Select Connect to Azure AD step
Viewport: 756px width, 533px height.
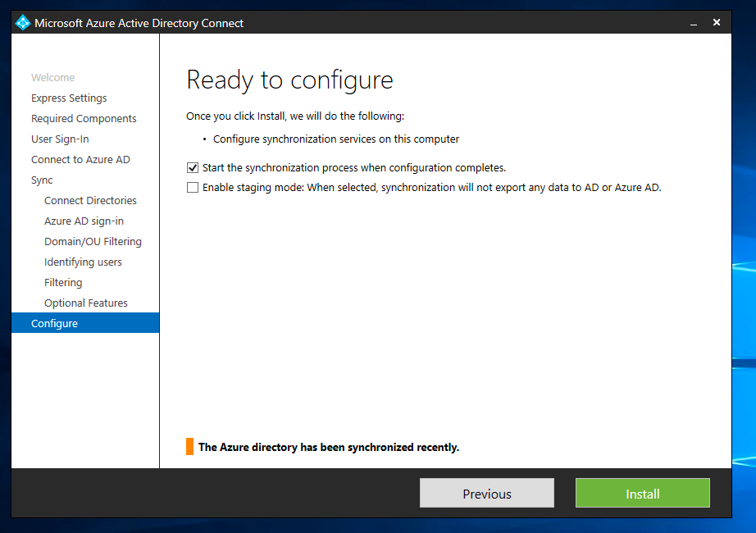80,160
